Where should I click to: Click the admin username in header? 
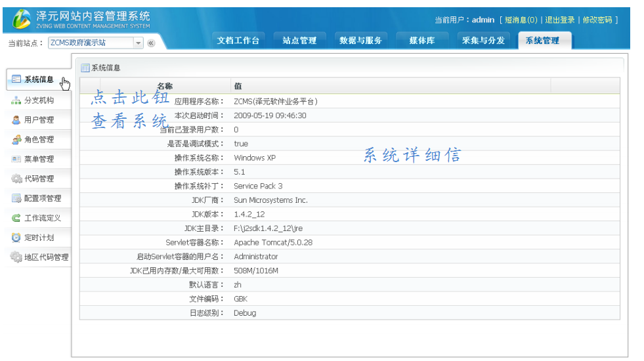coord(483,20)
